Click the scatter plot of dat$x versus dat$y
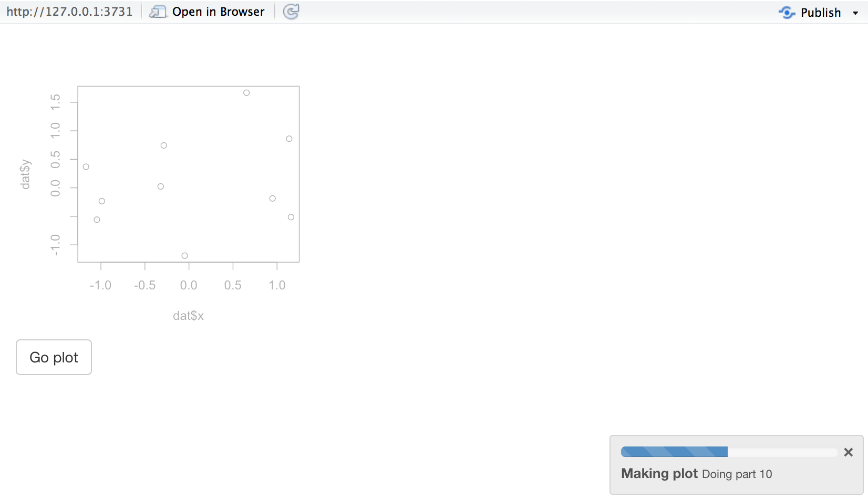868x499 pixels. (188, 173)
